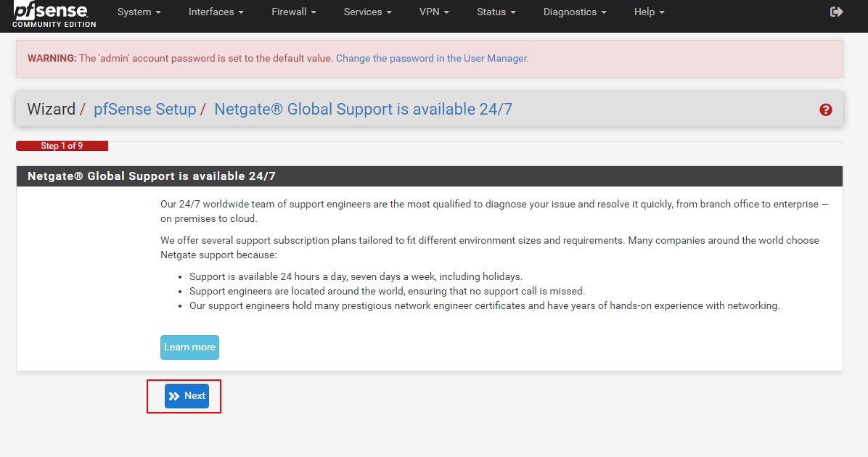Click the bullet about prestigious network engineer certificates
The height and width of the screenshot is (457, 868).
pos(484,305)
